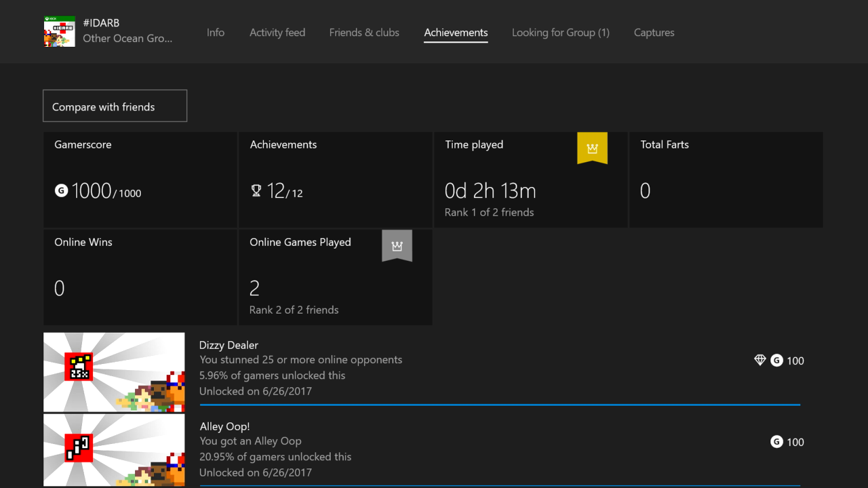Click the rare diamond icon on Dizzy Dealer
The image size is (868, 488).
760,361
